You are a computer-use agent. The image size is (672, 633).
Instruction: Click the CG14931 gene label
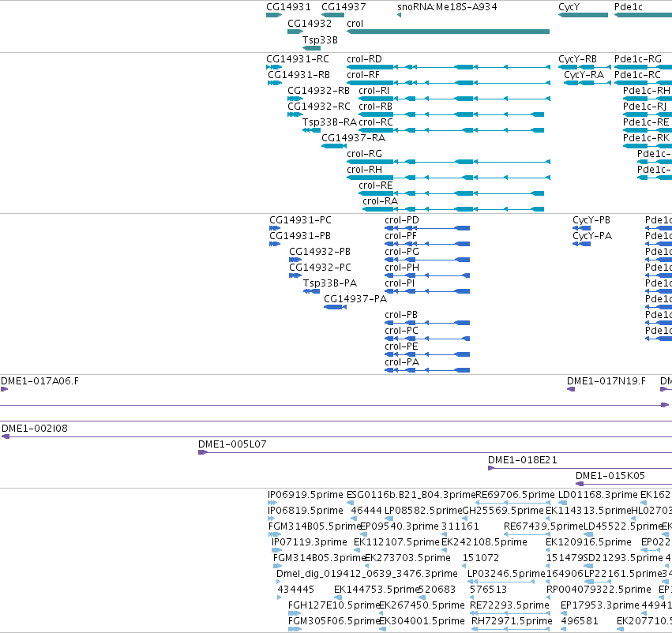(x=288, y=7)
